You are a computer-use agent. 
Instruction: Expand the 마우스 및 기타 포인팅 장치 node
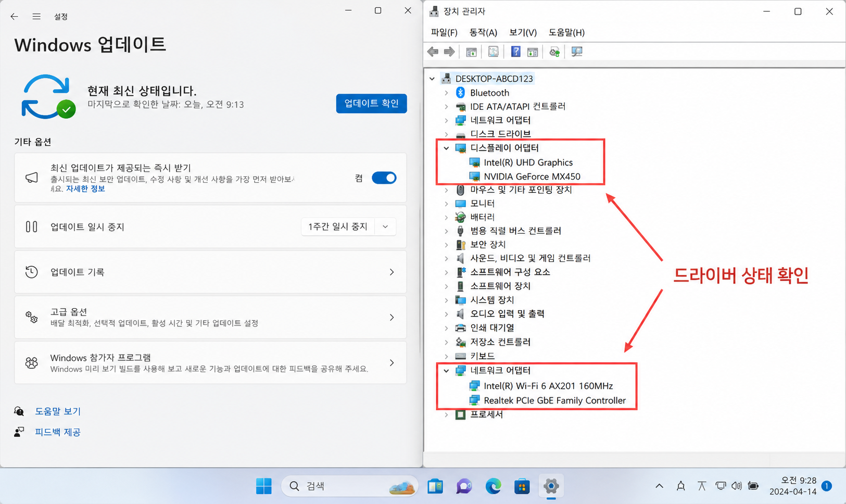click(446, 190)
